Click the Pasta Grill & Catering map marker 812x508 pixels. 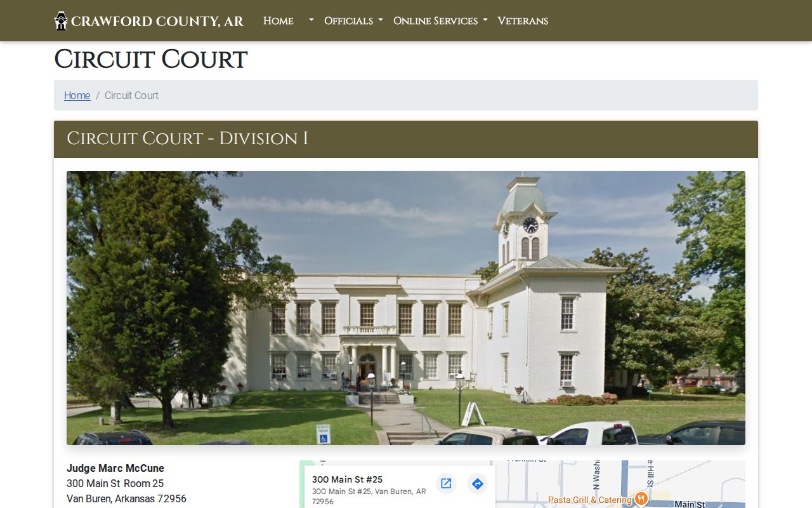pos(641,499)
